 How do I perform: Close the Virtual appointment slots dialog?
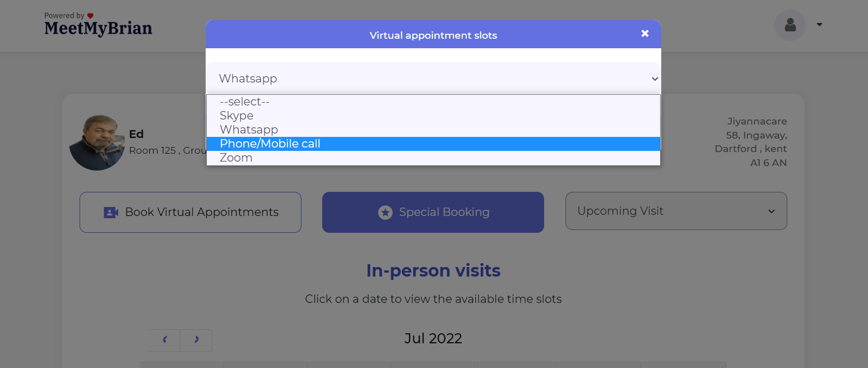[645, 34]
